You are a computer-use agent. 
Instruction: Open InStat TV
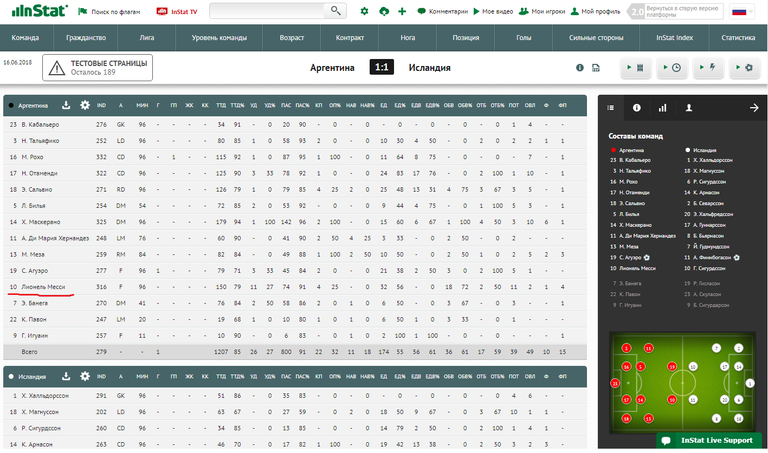click(x=176, y=11)
